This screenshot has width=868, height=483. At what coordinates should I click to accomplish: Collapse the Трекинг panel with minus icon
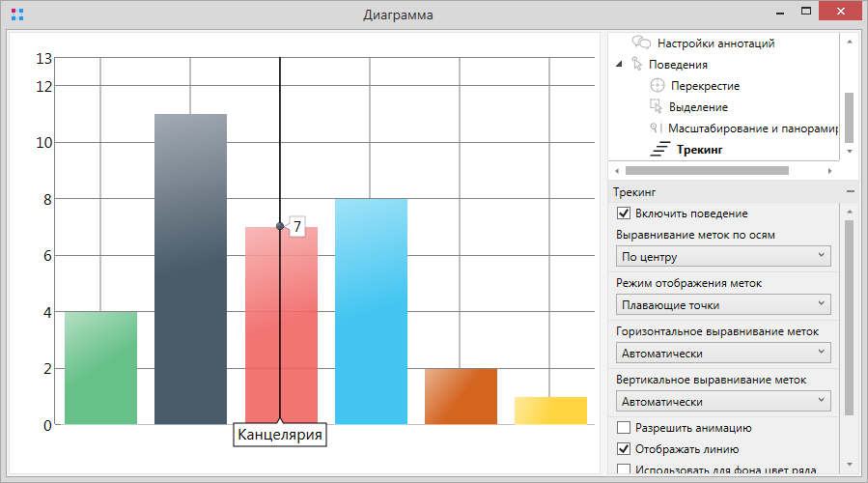click(x=850, y=192)
